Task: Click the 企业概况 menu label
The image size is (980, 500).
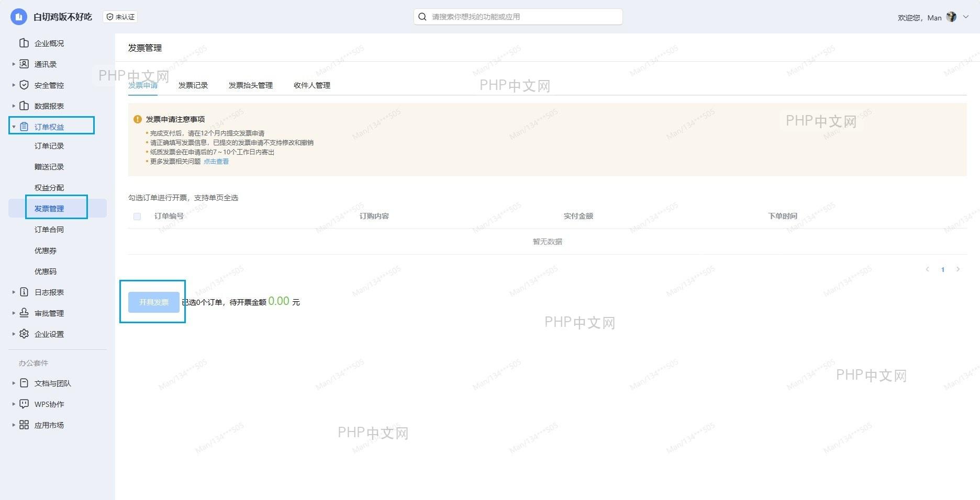Action: pyautogui.click(x=49, y=43)
